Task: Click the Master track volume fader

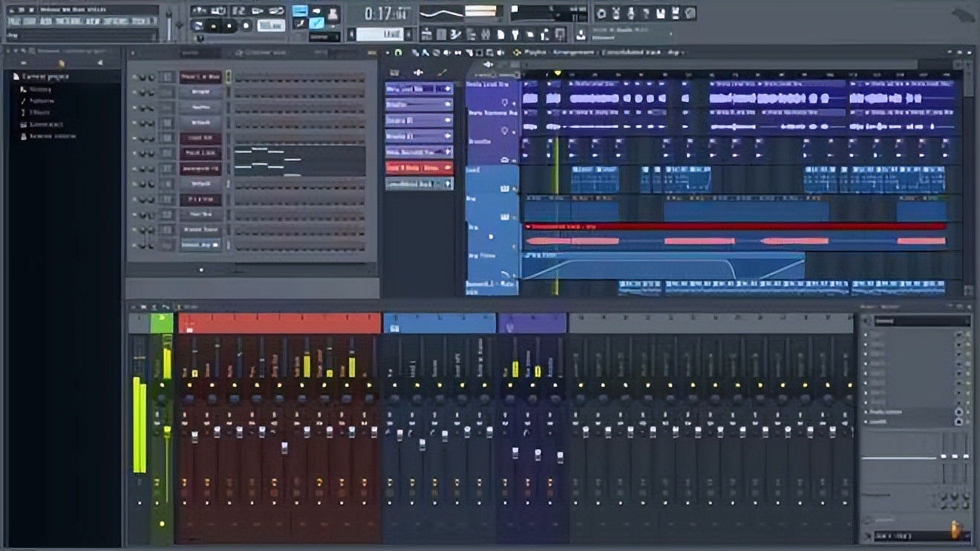Action: click(166, 431)
